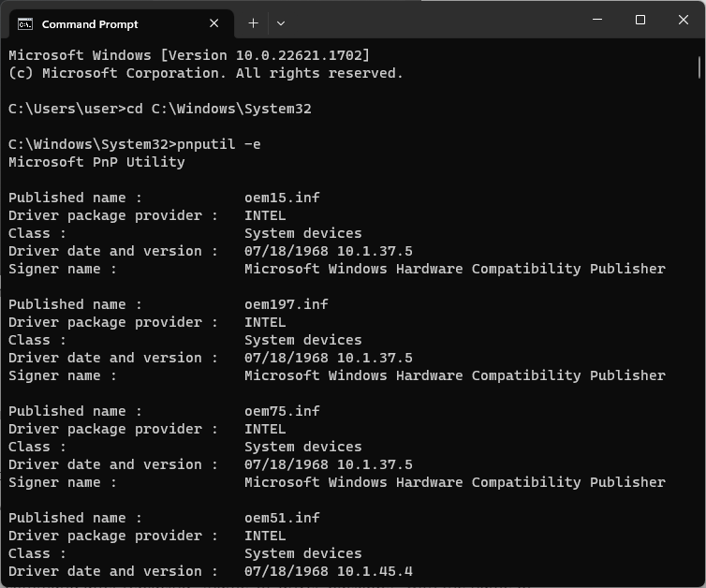Click the vertical scrollbar thumb
Image resolution: width=706 pixels, height=588 pixels.
(x=699, y=66)
